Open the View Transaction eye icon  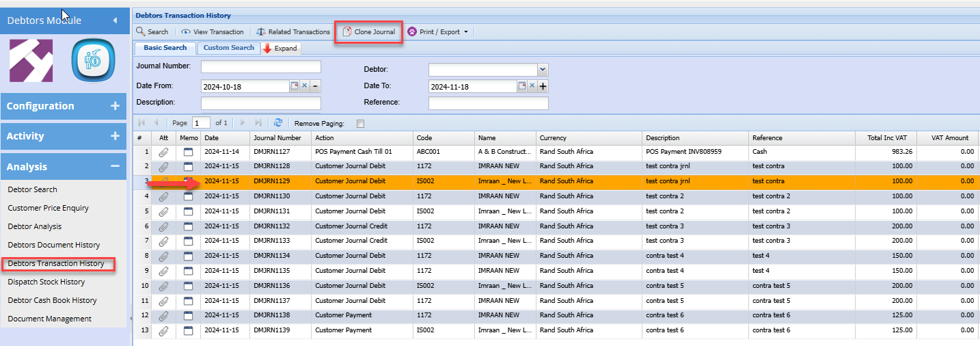point(186,32)
